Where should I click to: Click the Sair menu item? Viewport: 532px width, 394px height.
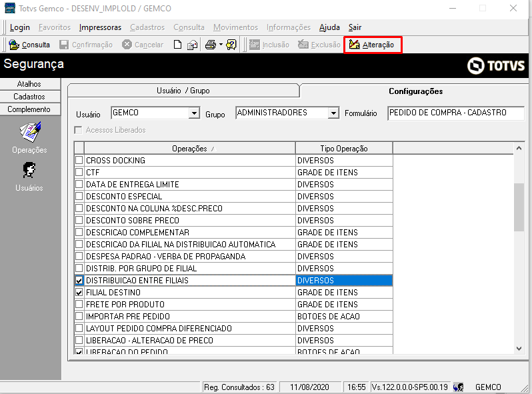click(x=355, y=27)
